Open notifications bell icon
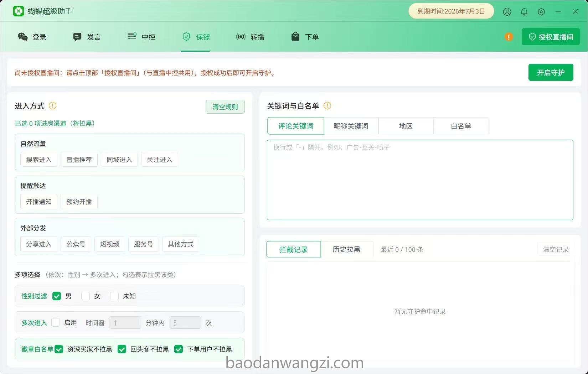Viewport: 588px width, 374px height. point(524,12)
